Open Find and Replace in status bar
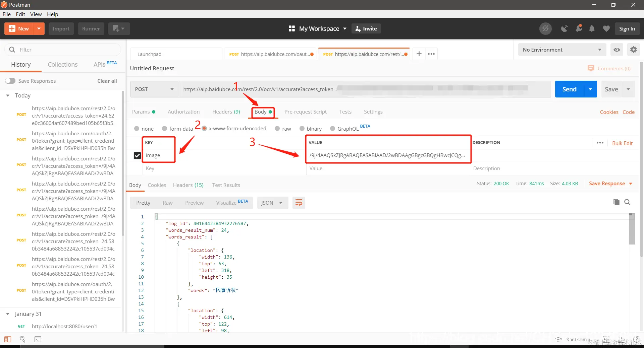This screenshot has height=348, width=644. tap(22, 339)
